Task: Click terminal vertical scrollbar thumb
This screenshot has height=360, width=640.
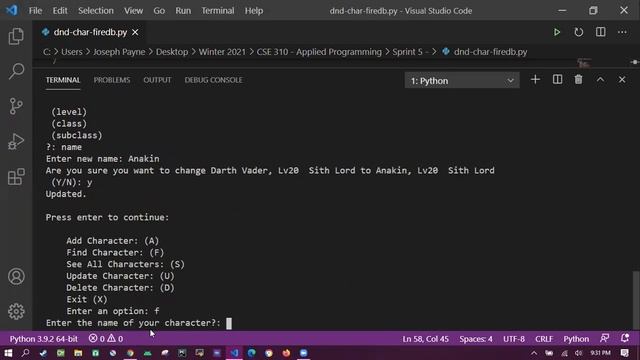Action: [x=636, y=300]
